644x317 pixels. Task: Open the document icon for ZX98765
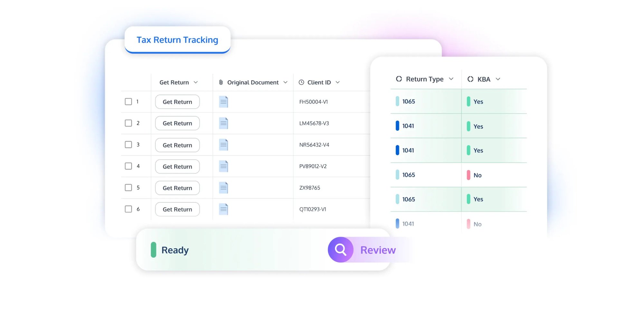point(223,187)
